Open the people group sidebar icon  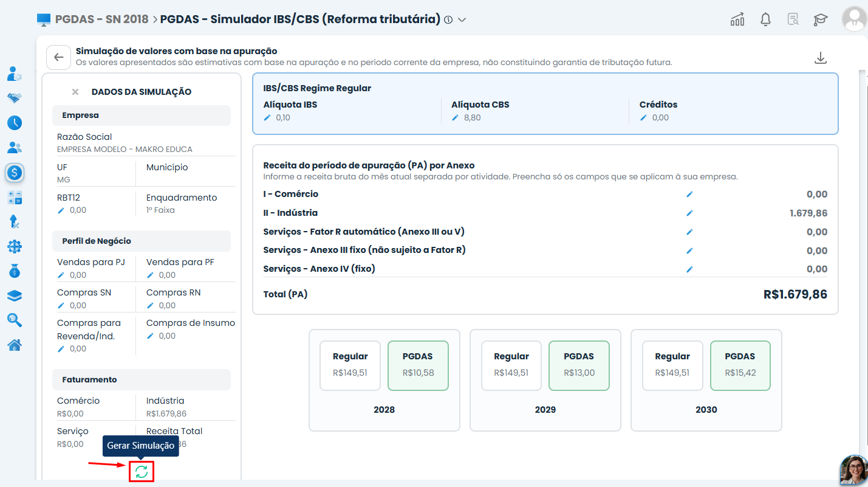click(x=15, y=147)
